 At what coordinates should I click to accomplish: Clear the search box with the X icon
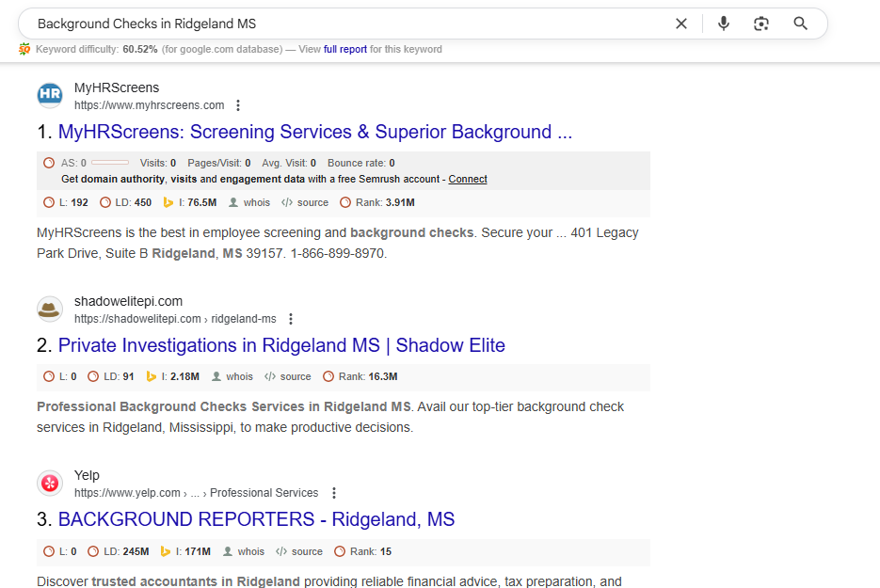(681, 24)
